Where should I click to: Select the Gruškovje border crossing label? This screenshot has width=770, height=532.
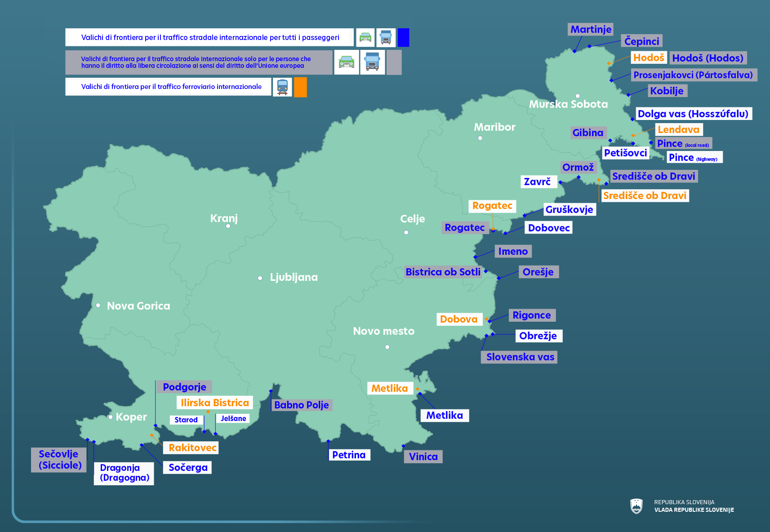coord(569,209)
